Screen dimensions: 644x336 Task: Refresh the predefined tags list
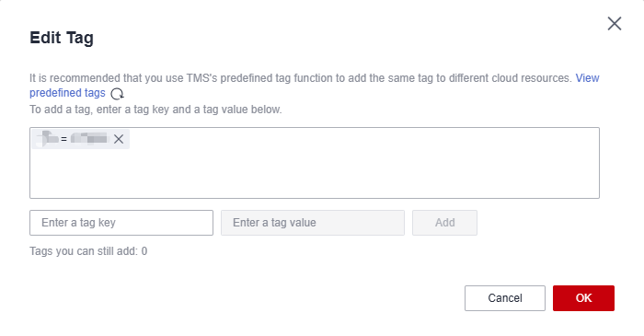tap(117, 94)
